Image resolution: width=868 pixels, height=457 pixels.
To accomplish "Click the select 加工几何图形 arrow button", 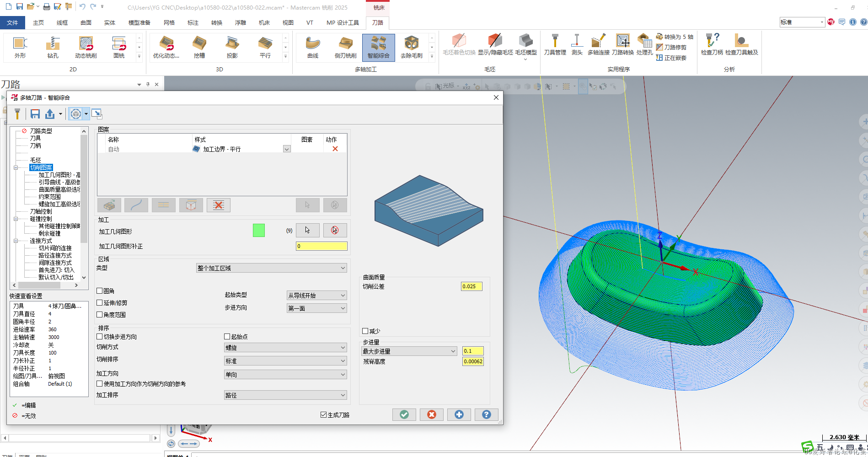I will 307,230.
